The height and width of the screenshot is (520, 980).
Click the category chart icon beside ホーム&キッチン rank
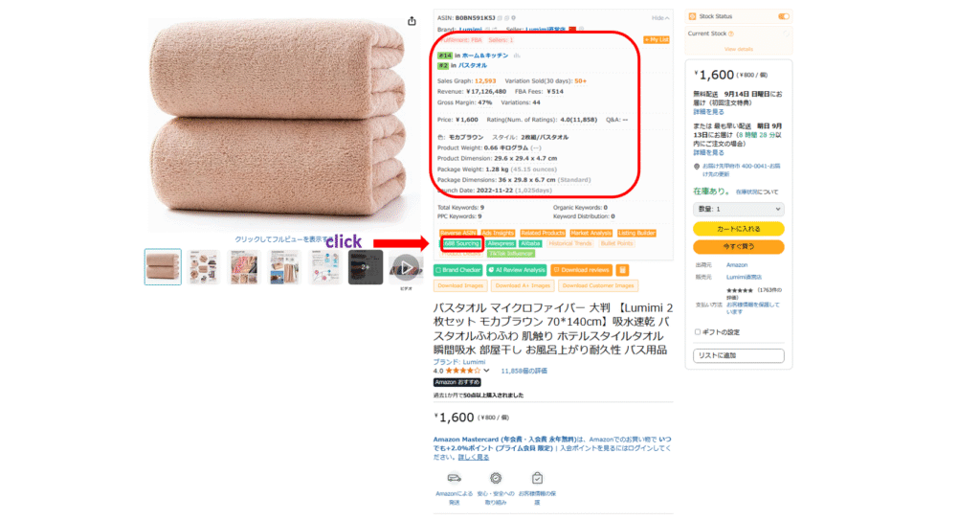click(x=517, y=56)
